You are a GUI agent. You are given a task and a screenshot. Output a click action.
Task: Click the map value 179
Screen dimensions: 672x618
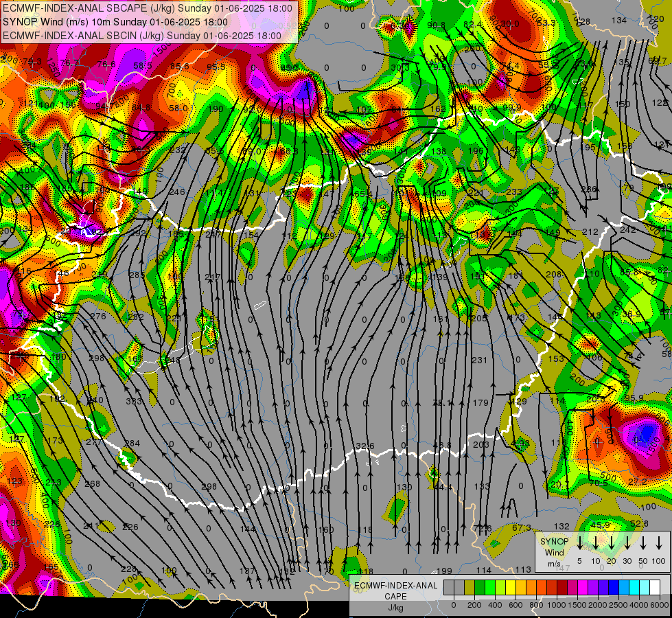481,402
